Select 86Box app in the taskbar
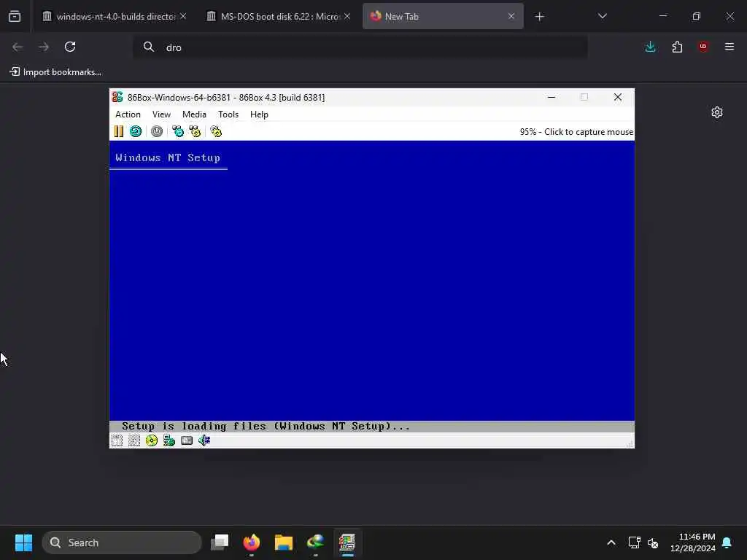Viewport: 747px width, 560px height. pos(347,542)
